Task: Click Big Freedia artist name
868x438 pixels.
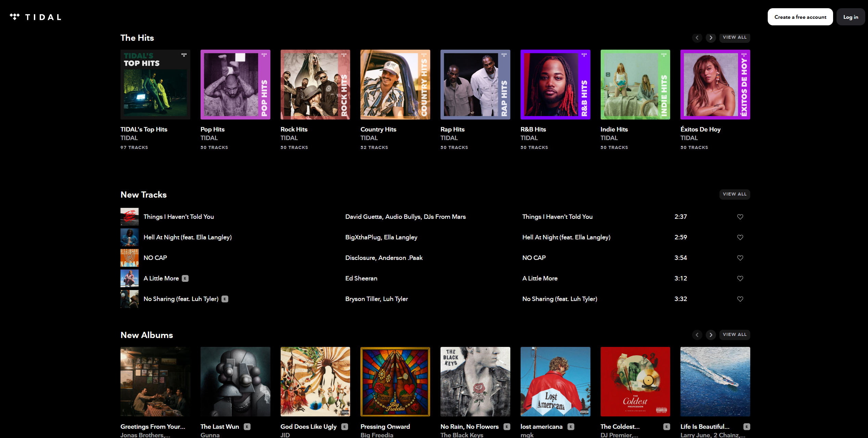Action: 377,435
